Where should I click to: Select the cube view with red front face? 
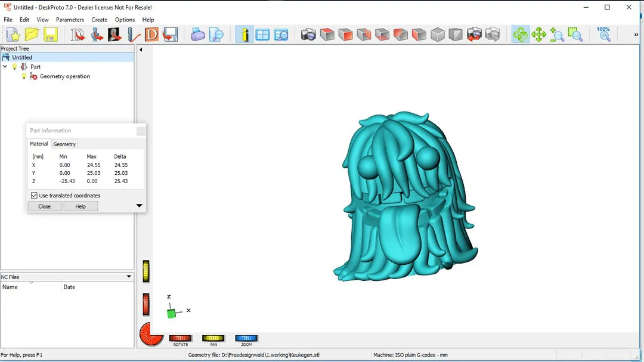(x=345, y=35)
